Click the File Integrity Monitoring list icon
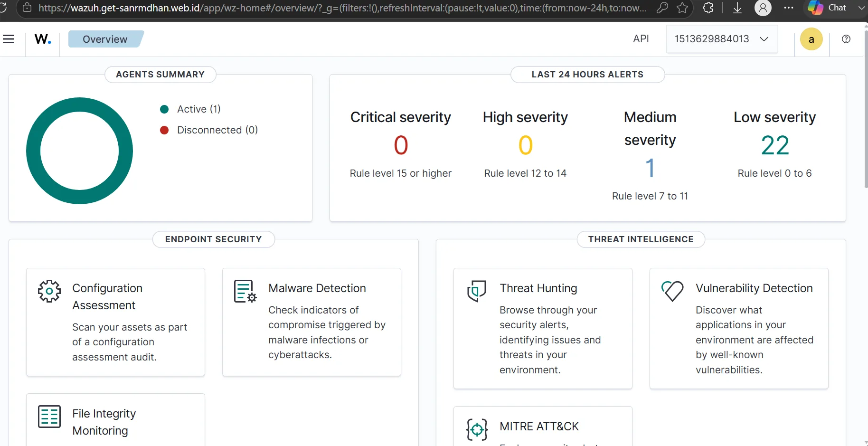The width and height of the screenshot is (868, 446). click(49, 417)
